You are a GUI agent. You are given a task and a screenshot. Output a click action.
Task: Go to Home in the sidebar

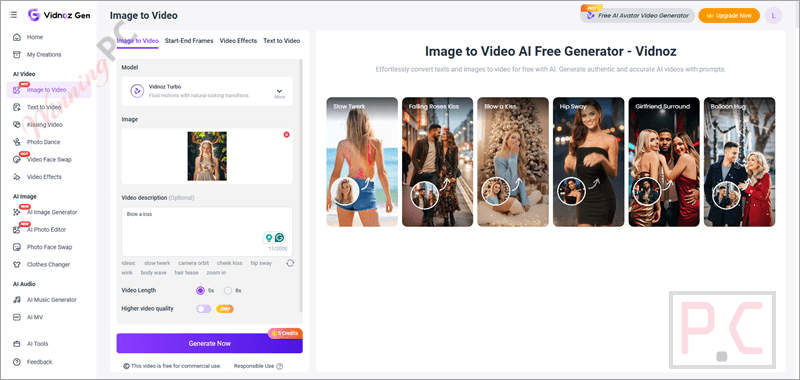click(x=35, y=37)
